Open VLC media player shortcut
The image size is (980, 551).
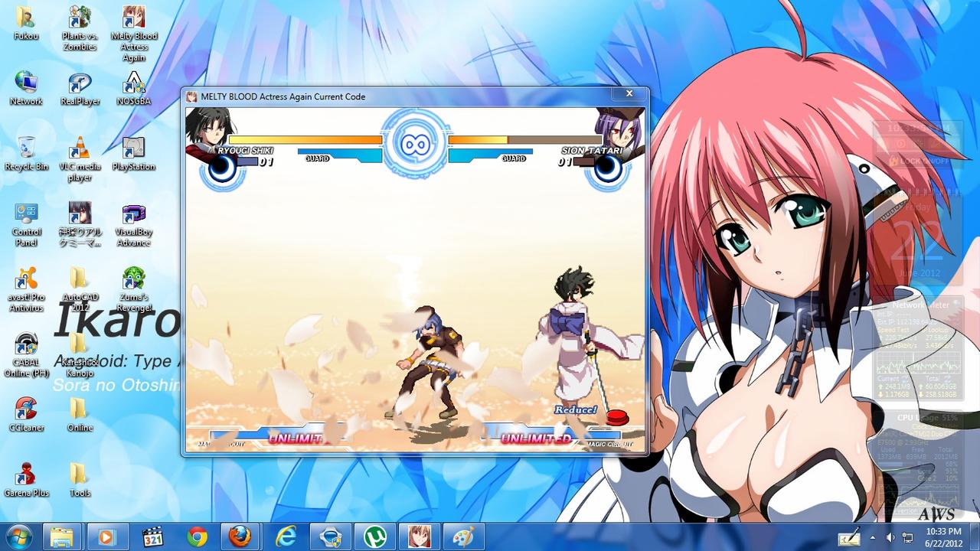pyautogui.click(x=80, y=151)
